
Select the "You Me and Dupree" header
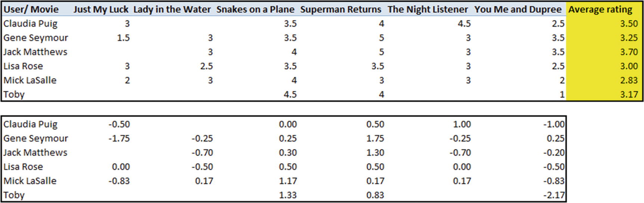pos(518,9)
